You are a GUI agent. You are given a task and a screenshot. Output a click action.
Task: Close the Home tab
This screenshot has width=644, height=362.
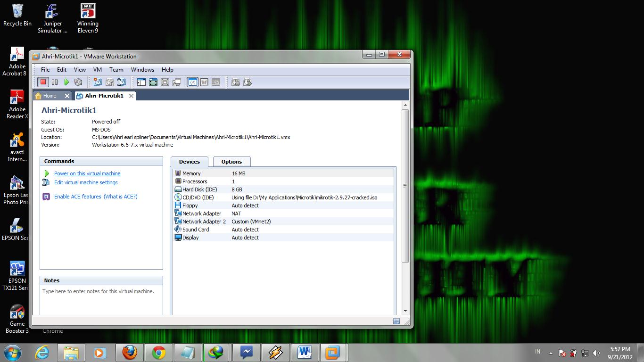(67, 96)
